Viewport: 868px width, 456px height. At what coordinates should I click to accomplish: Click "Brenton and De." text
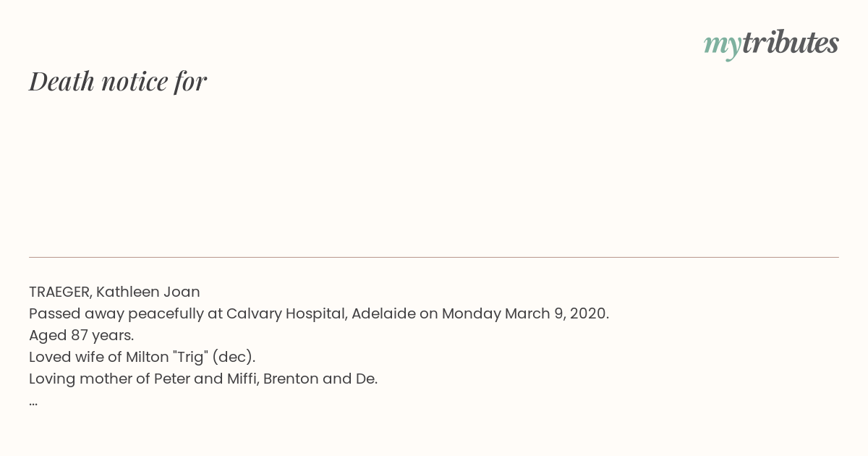[x=320, y=379]
